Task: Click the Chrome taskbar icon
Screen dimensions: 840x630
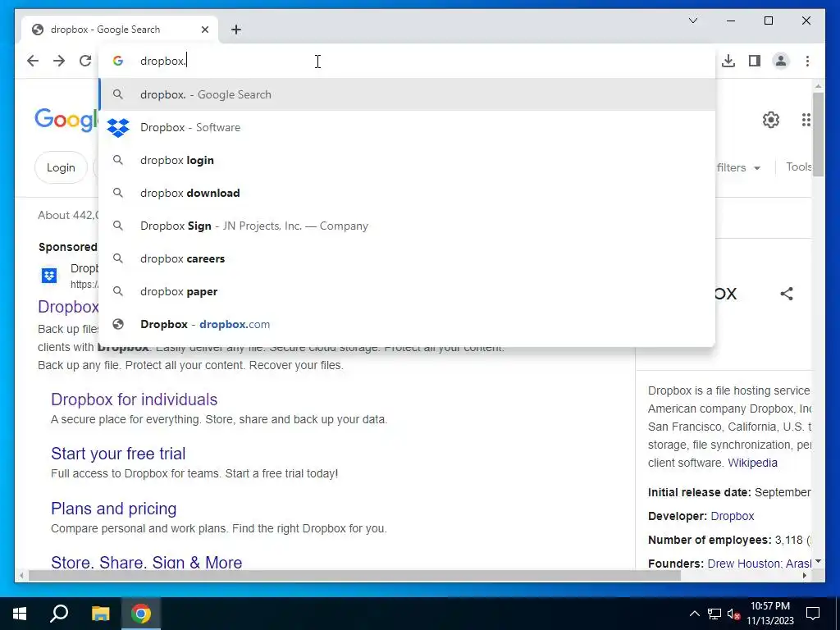Action: coord(141,614)
